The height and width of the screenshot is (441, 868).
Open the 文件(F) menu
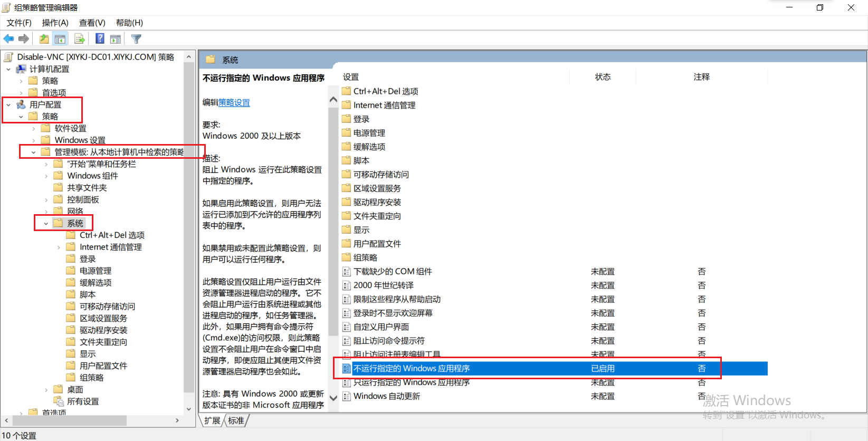(x=19, y=23)
